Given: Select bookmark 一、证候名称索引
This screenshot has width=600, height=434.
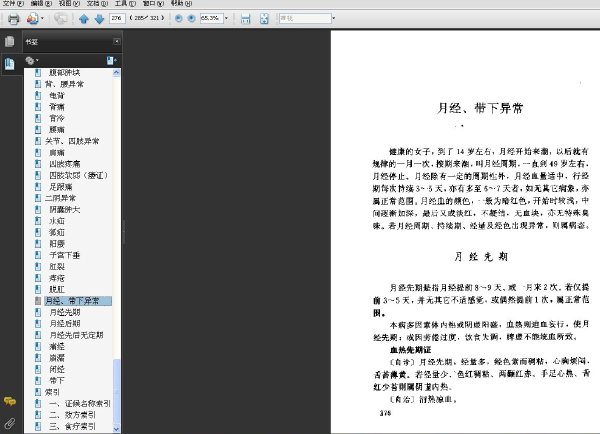Looking at the screenshot, I should pos(80,403).
